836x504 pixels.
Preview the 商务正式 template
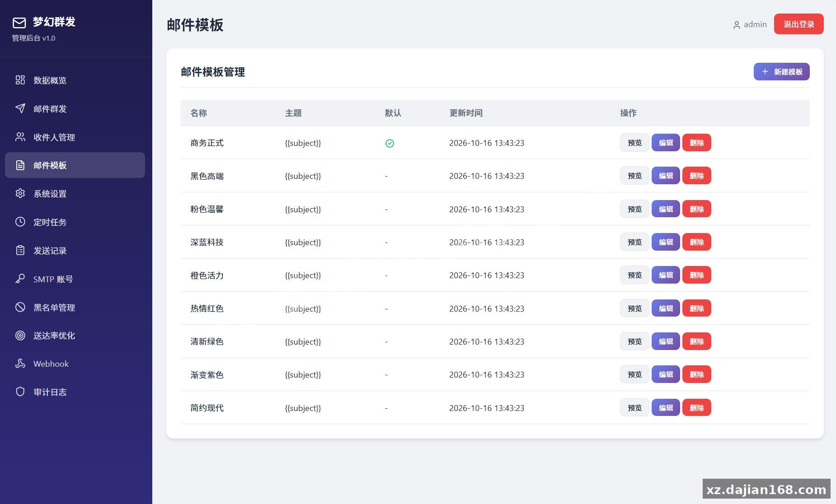pos(634,143)
